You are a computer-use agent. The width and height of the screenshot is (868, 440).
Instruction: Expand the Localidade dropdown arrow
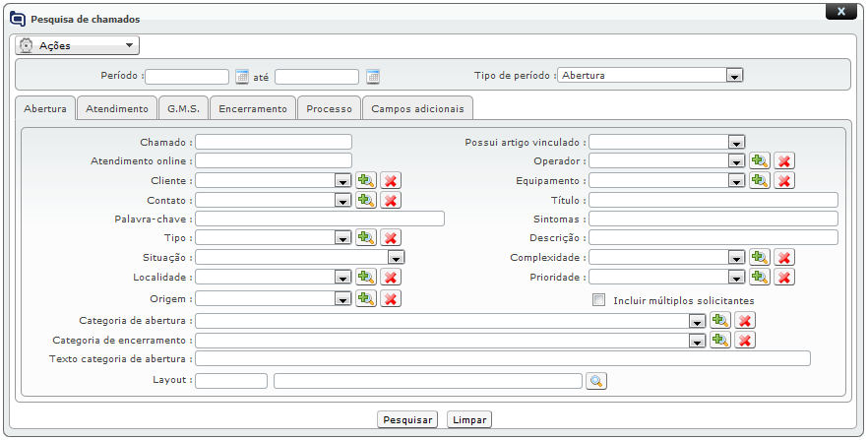[342, 278]
